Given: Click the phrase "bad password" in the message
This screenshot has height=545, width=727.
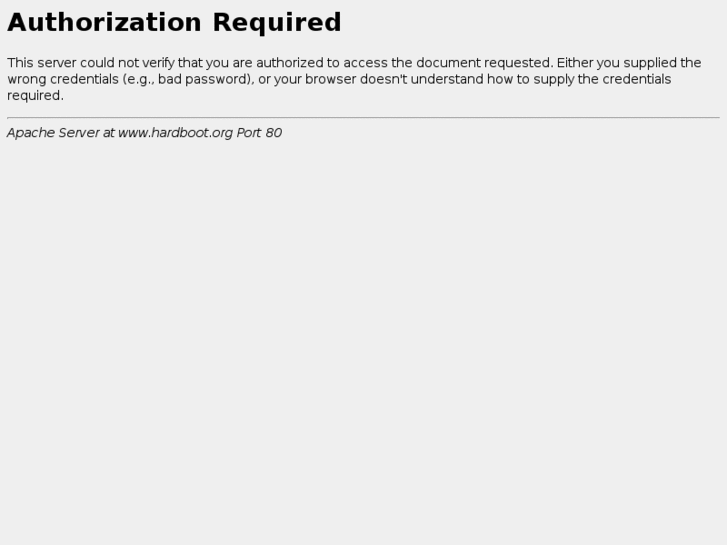Looking at the screenshot, I should pyautogui.click(x=204, y=79).
